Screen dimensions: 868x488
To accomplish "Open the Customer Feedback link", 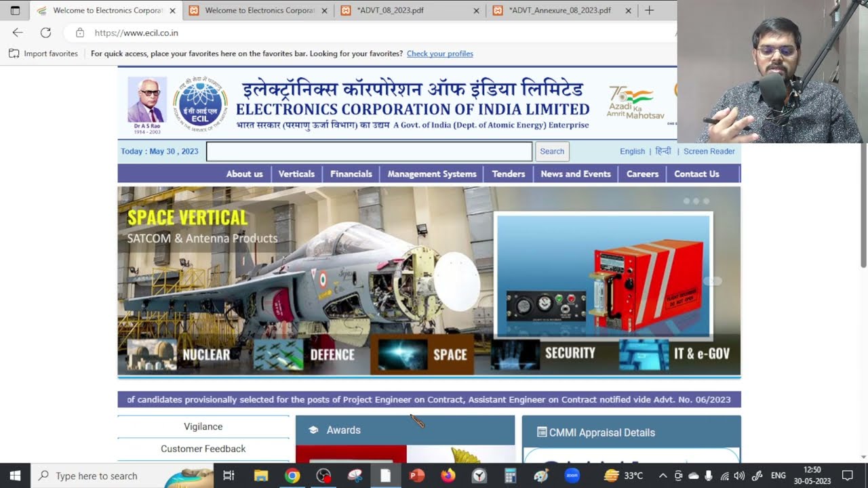I will (203, 449).
